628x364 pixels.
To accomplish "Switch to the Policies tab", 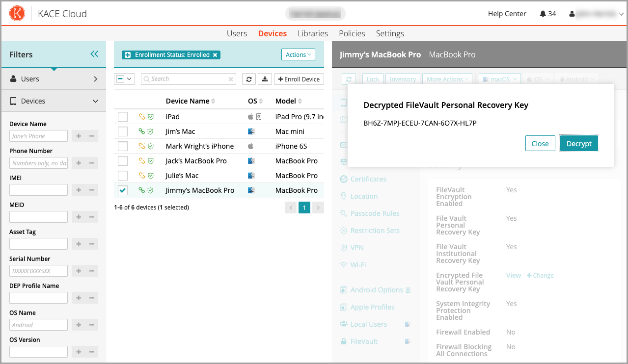I will [352, 33].
